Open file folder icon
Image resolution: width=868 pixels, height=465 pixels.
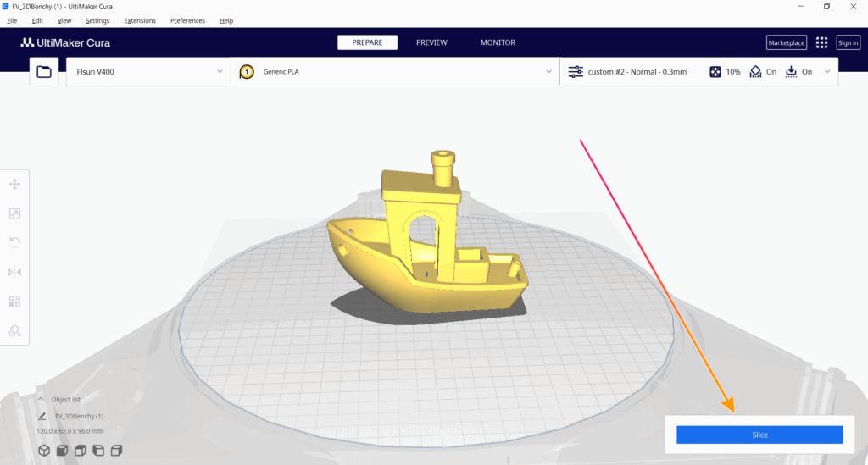[x=44, y=72]
